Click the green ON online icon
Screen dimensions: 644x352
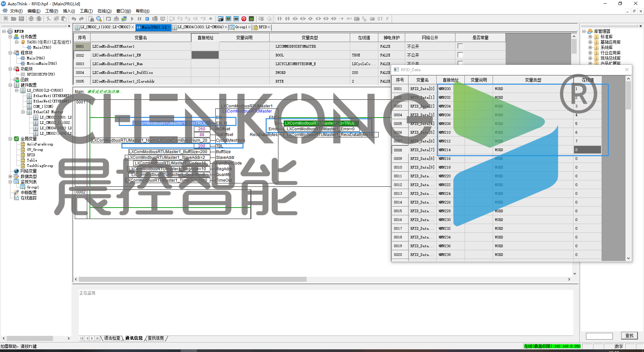252,19
